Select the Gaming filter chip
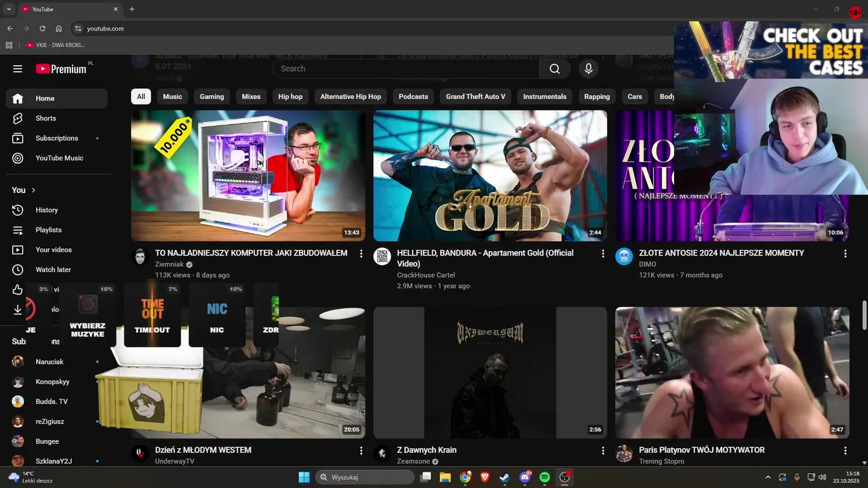The width and height of the screenshot is (868, 488). click(212, 96)
